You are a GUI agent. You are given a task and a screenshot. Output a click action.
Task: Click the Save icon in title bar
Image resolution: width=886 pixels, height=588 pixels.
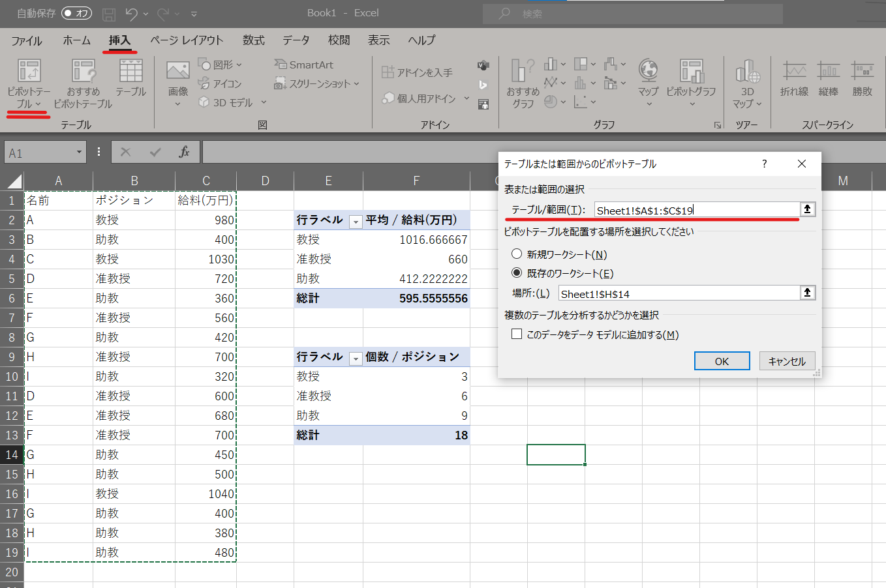109,13
